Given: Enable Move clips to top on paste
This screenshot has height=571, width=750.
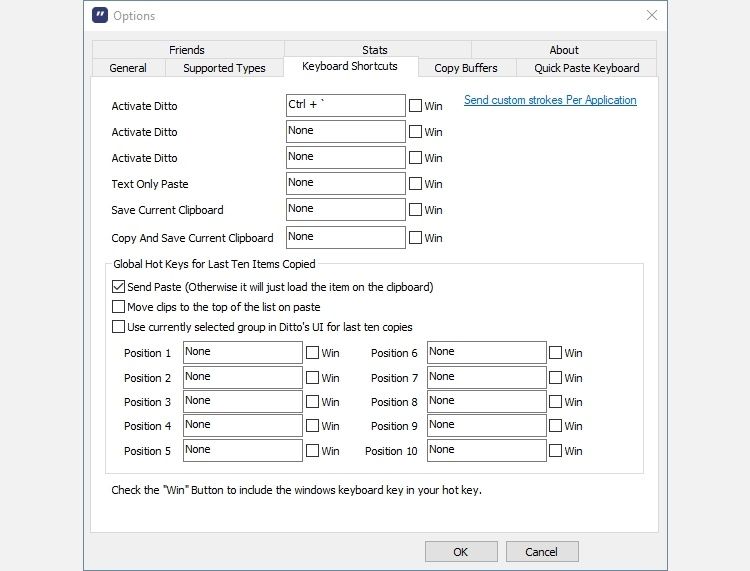Looking at the screenshot, I should [118, 307].
